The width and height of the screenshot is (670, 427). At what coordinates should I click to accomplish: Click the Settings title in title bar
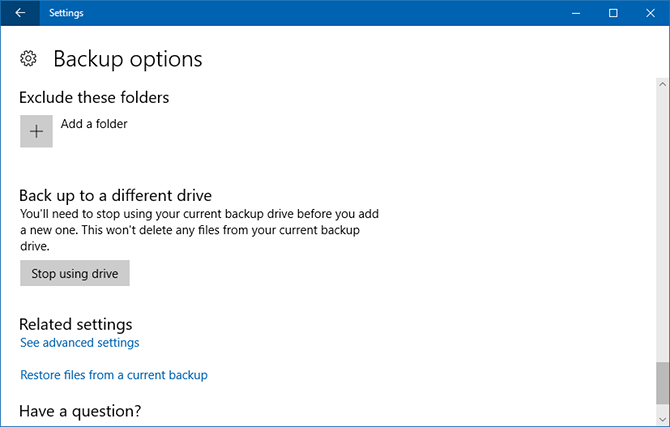pos(66,13)
